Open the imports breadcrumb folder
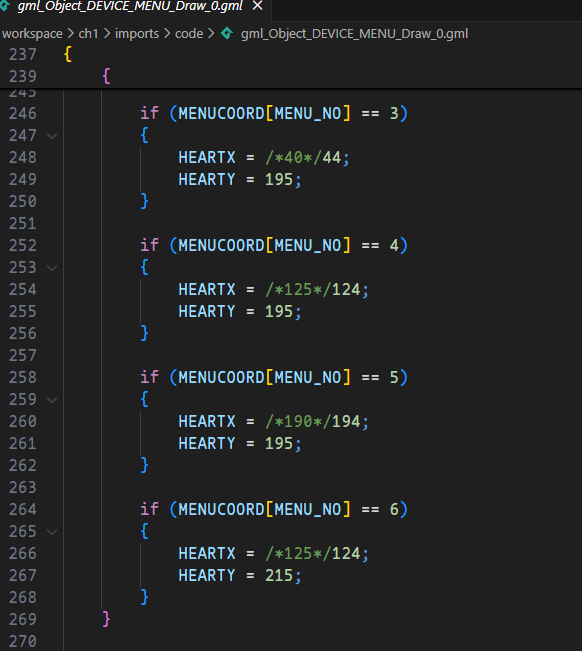This screenshot has width=582, height=651. pos(137,34)
